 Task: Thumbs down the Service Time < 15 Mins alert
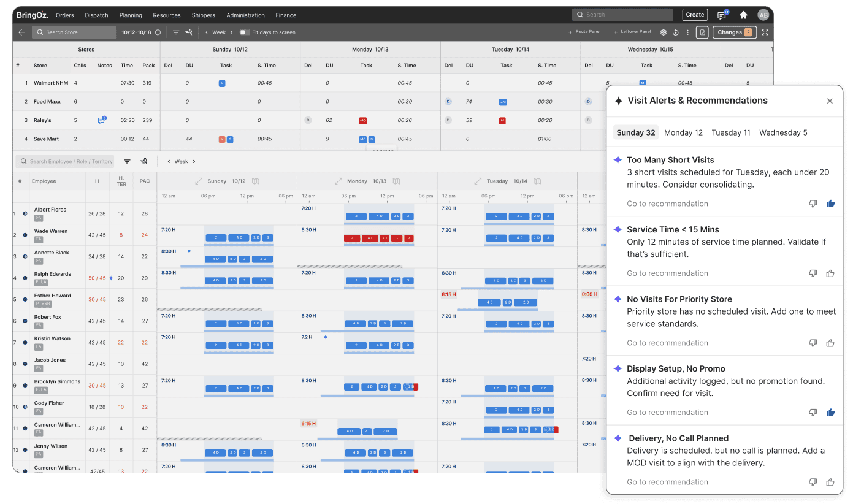pyautogui.click(x=813, y=273)
